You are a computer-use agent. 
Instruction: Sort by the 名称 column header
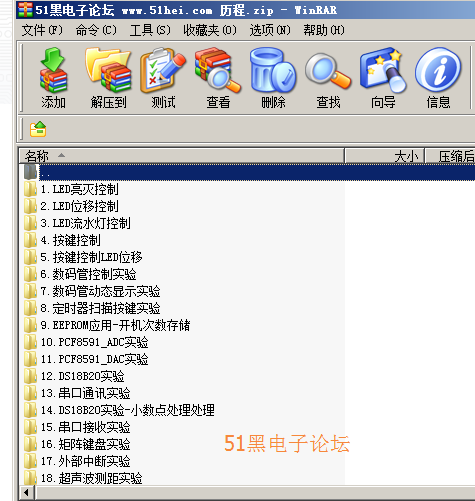182,156
